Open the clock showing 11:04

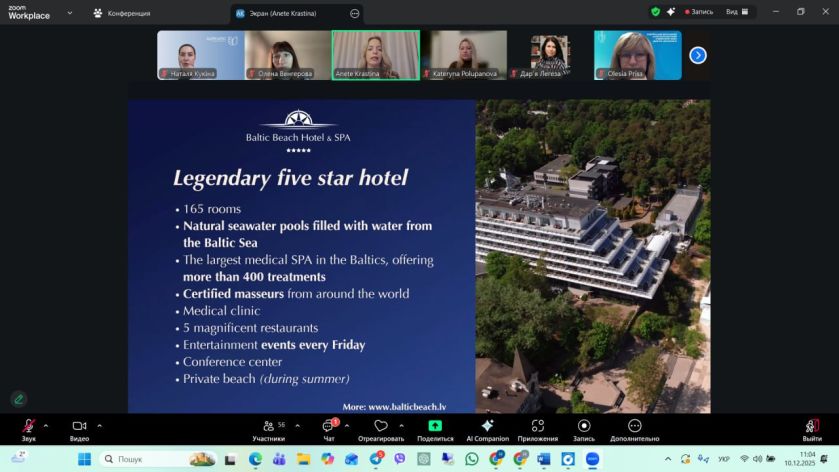tap(799, 459)
